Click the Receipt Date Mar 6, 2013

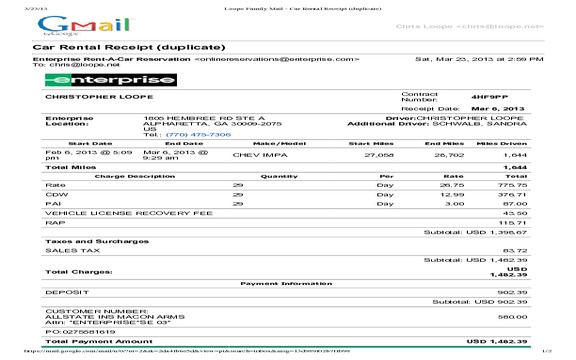point(498,109)
